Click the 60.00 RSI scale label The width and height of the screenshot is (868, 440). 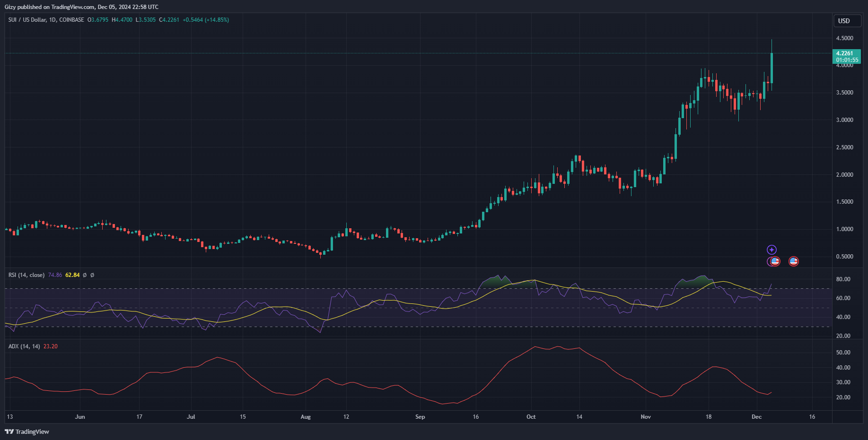tap(843, 298)
